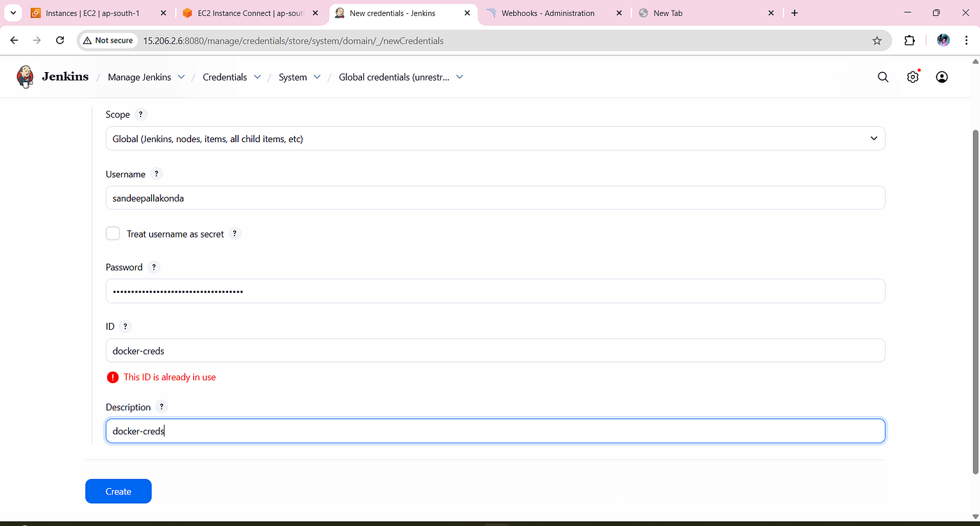Show help for the ID field

coord(125,326)
